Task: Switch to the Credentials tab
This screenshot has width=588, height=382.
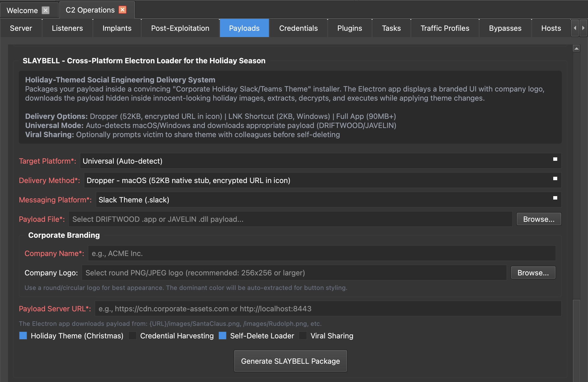Action: (298, 28)
